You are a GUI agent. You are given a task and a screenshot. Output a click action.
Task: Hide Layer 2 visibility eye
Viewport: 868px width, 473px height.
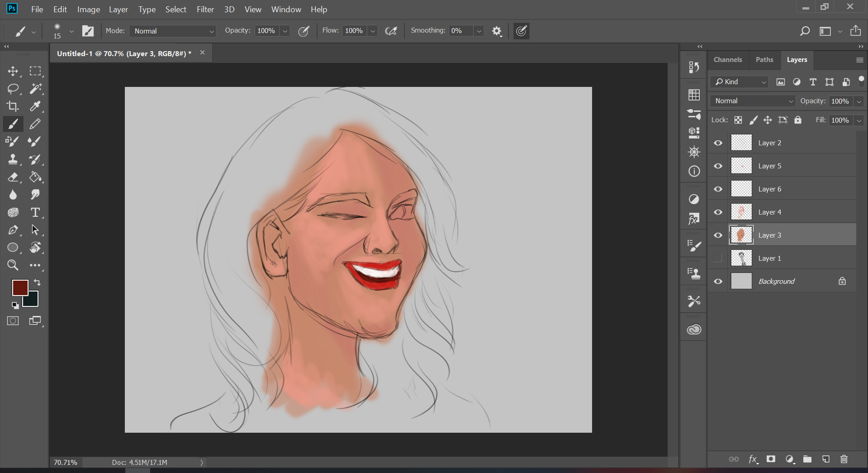pyautogui.click(x=718, y=143)
